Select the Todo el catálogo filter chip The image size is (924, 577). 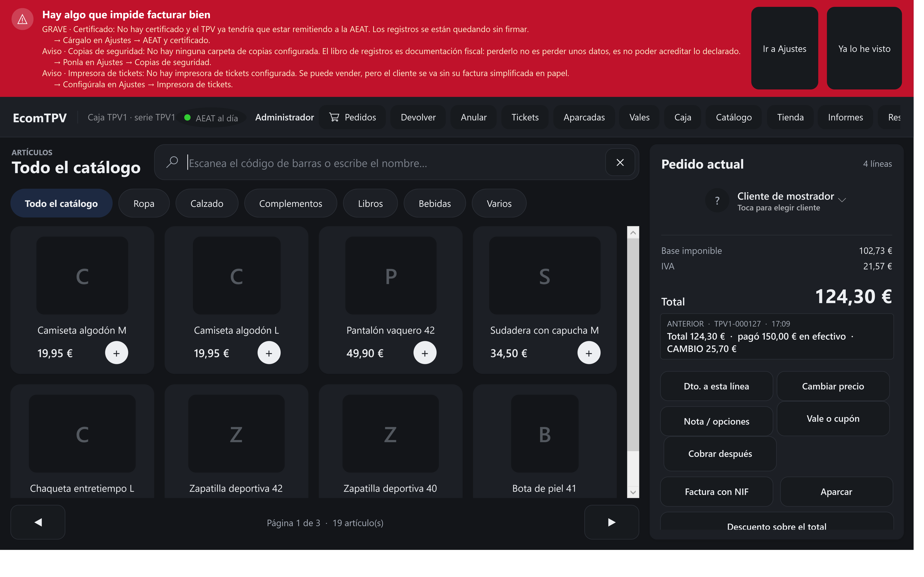pyautogui.click(x=61, y=203)
